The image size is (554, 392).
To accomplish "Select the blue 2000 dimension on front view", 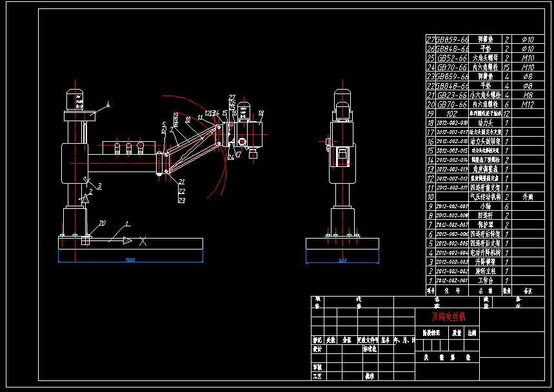I will pyautogui.click(x=130, y=260).
